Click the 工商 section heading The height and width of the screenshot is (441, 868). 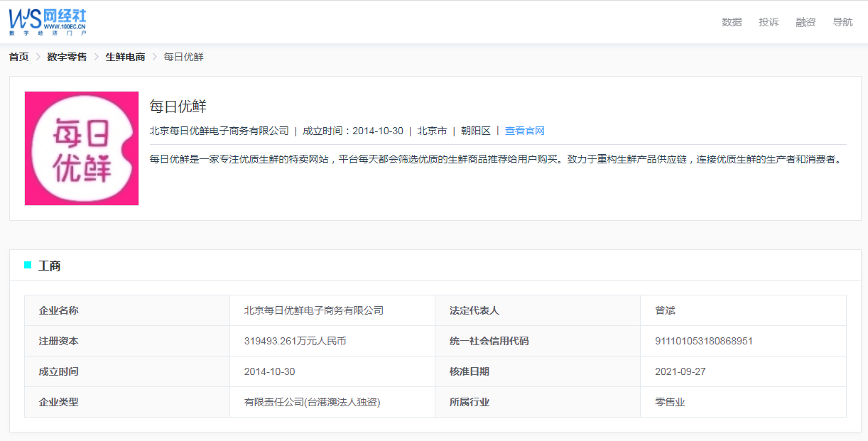pos(50,266)
